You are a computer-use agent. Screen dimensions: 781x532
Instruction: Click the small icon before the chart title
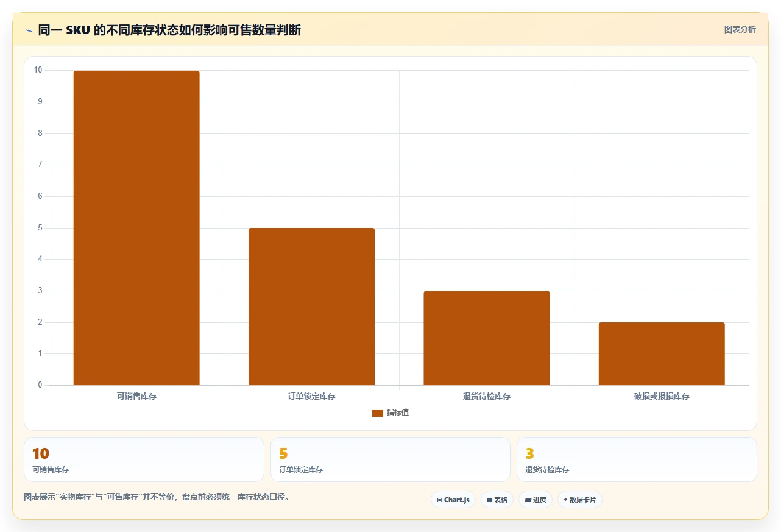tap(29, 30)
